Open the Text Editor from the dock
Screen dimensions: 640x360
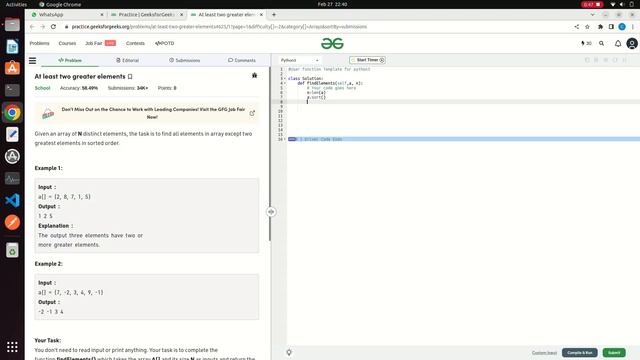(x=12, y=134)
